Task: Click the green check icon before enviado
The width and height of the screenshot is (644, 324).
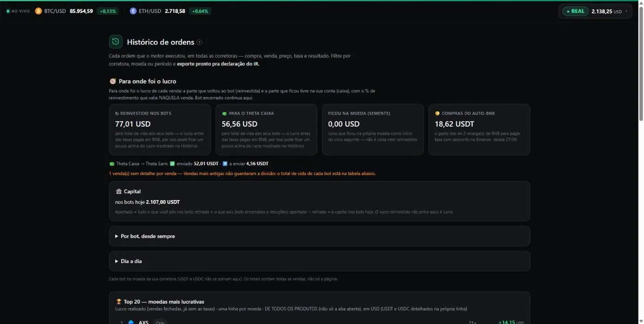Action: click(172, 163)
